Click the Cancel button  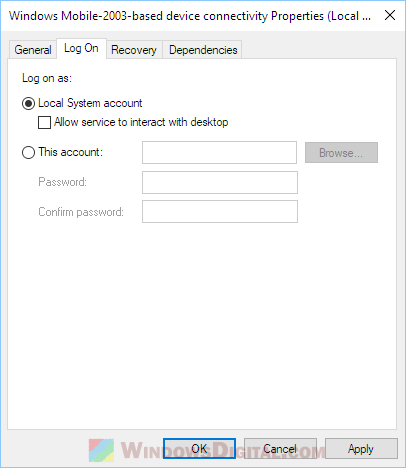[280, 448]
